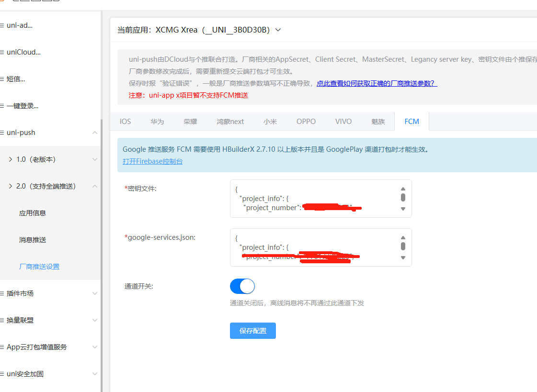The height and width of the screenshot is (392, 537).
Task: Click the up arrow in 密钥文件 scrollbar
Action: 403,189
